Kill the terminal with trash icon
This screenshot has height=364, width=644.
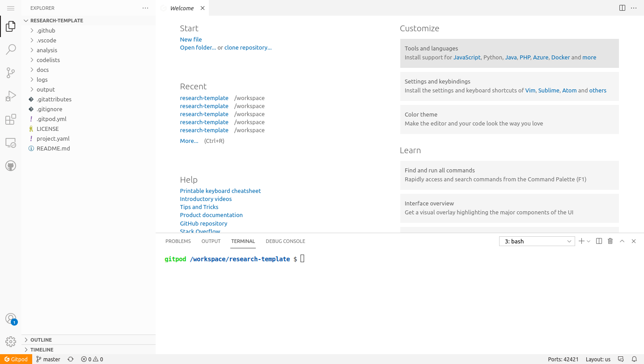tap(610, 241)
